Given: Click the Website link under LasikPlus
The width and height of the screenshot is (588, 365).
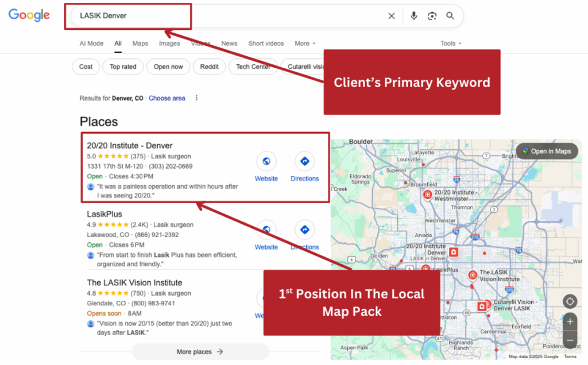Looking at the screenshot, I should (266, 247).
